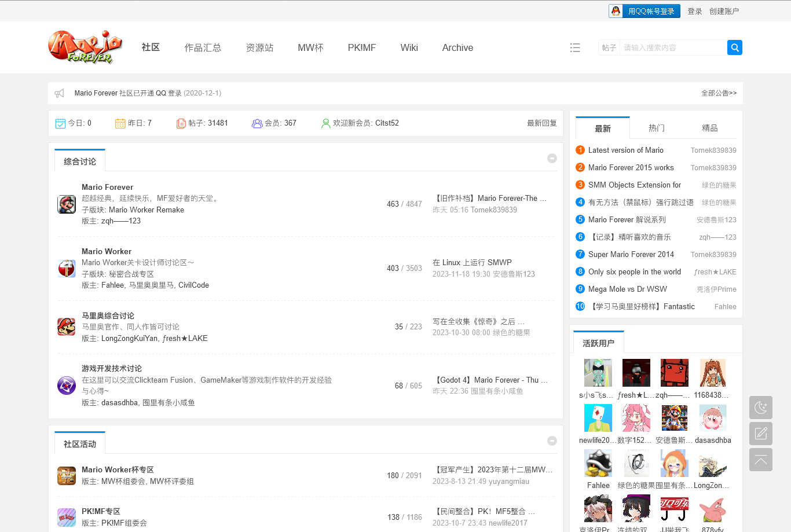
Task: Open the list menu icon near search
Action: [575, 47]
